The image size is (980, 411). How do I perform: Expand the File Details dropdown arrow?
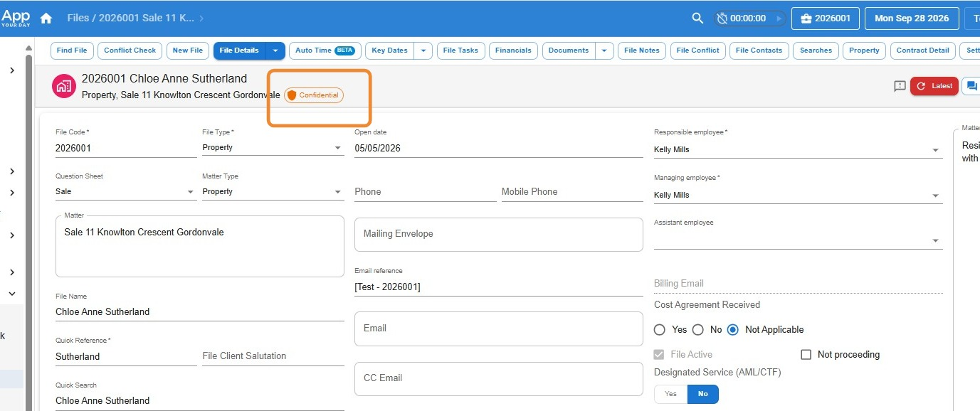click(275, 50)
